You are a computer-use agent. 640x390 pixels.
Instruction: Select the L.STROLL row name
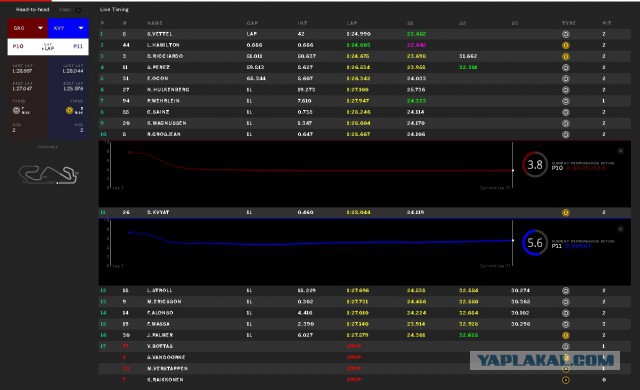[160, 290]
